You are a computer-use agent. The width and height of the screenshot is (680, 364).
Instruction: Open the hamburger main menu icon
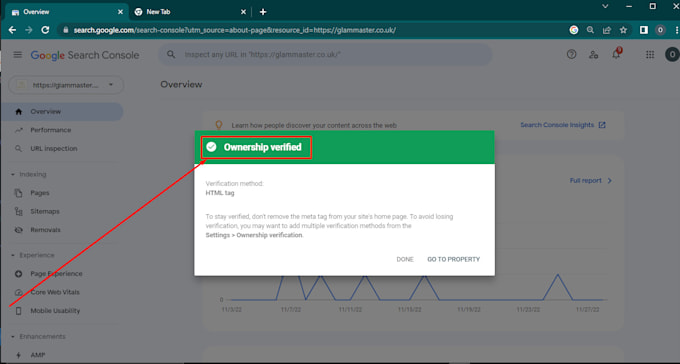17,55
